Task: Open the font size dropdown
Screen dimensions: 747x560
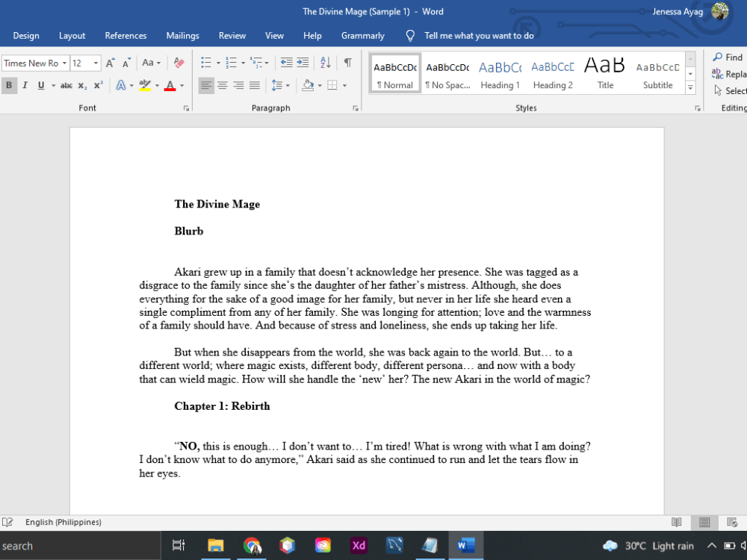Action: 96,63
